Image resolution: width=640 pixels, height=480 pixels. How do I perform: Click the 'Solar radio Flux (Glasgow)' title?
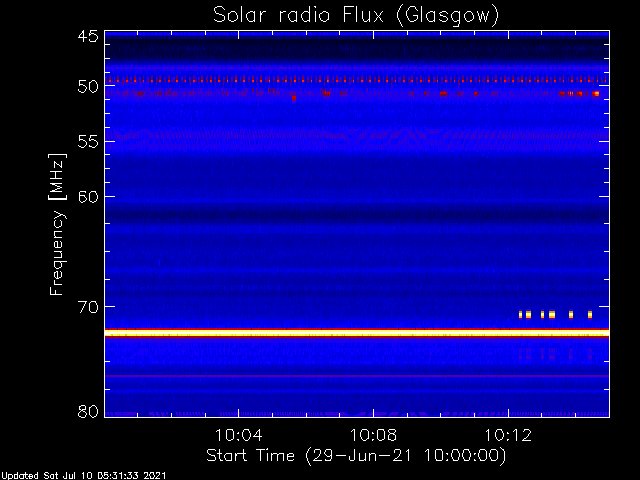[356, 16]
